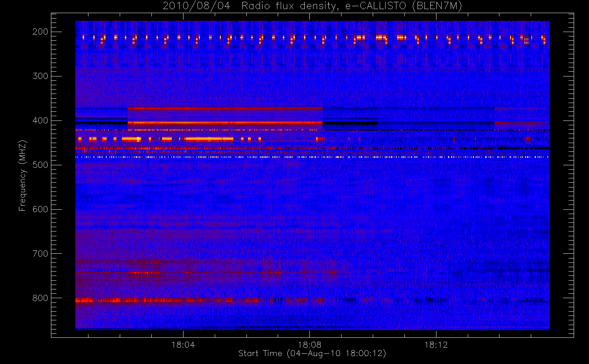Select the 300 frequency tick label

coord(40,76)
